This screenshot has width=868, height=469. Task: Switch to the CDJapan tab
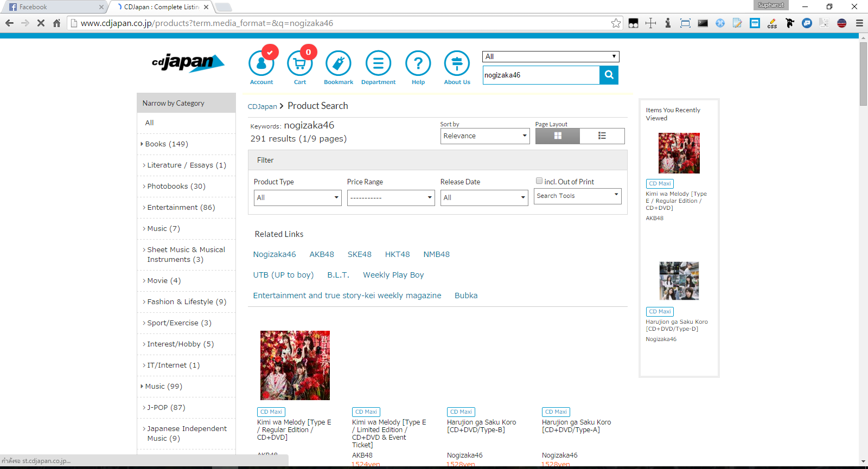(162, 7)
